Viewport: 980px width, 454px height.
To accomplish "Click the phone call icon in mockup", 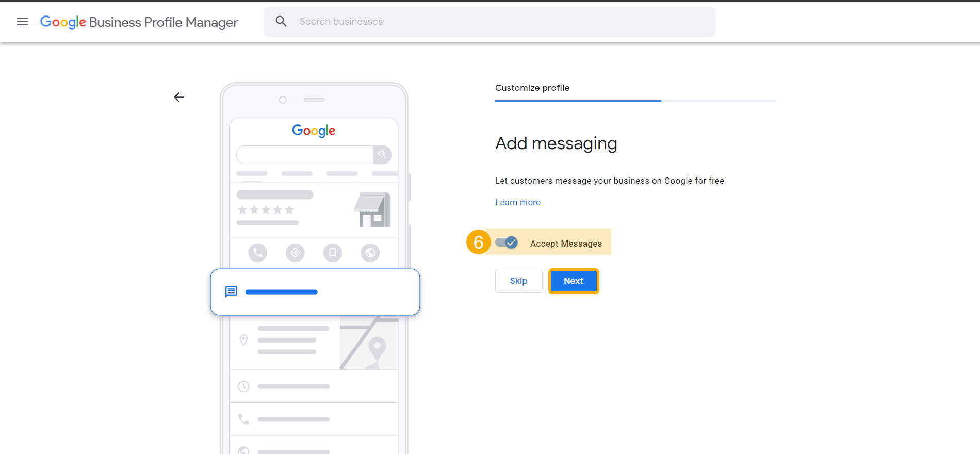I will point(257,252).
